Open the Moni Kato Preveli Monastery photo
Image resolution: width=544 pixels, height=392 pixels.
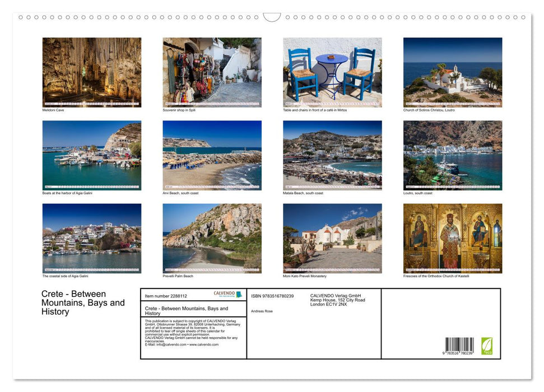click(x=332, y=239)
